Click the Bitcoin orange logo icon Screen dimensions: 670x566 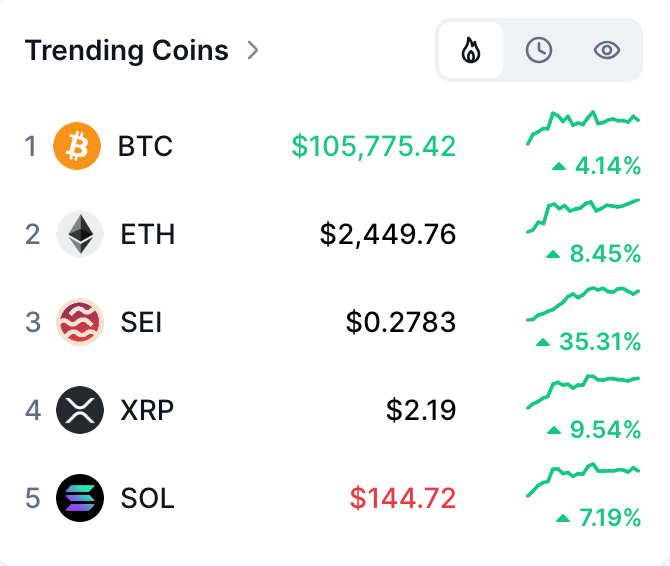tap(77, 146)
